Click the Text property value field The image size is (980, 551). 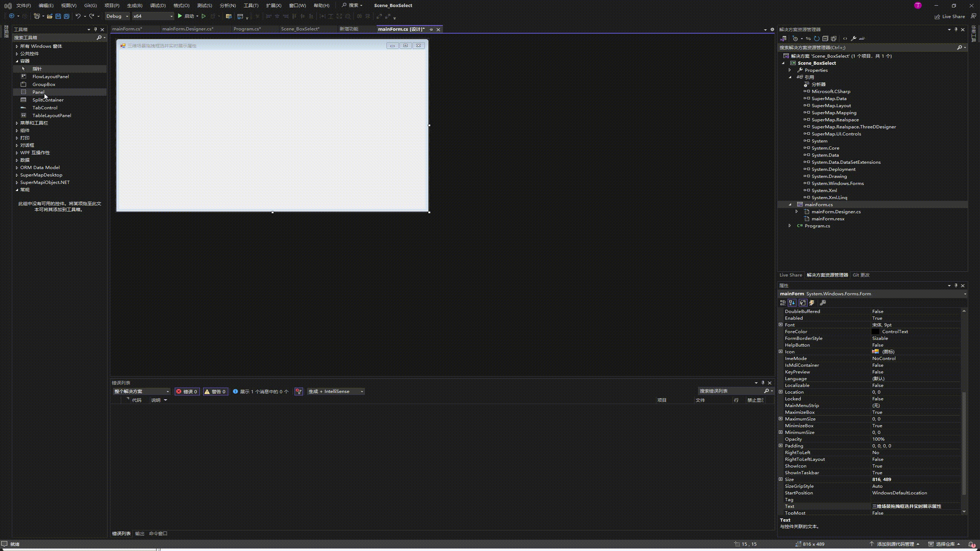pos(916,506)
